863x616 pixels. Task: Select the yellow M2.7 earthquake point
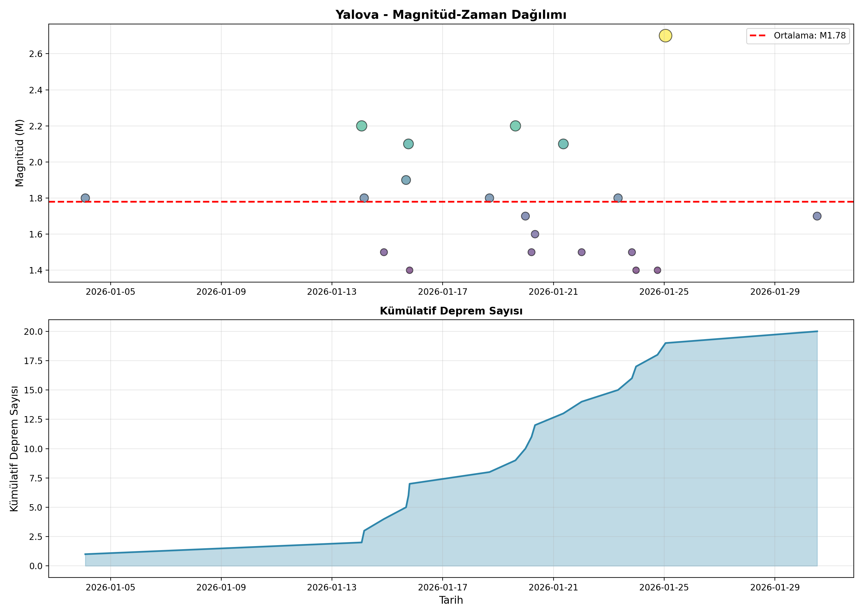(x=665, y=36)
